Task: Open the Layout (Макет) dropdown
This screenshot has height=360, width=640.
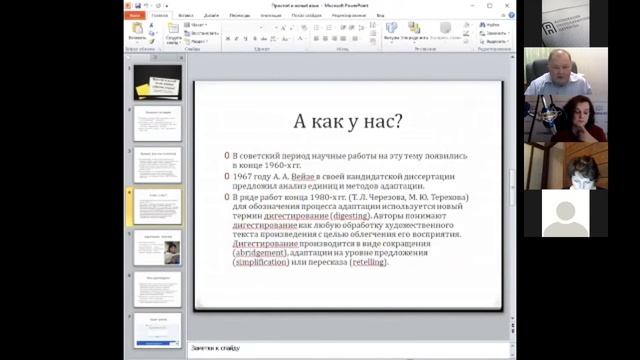Action: [195, 25]
